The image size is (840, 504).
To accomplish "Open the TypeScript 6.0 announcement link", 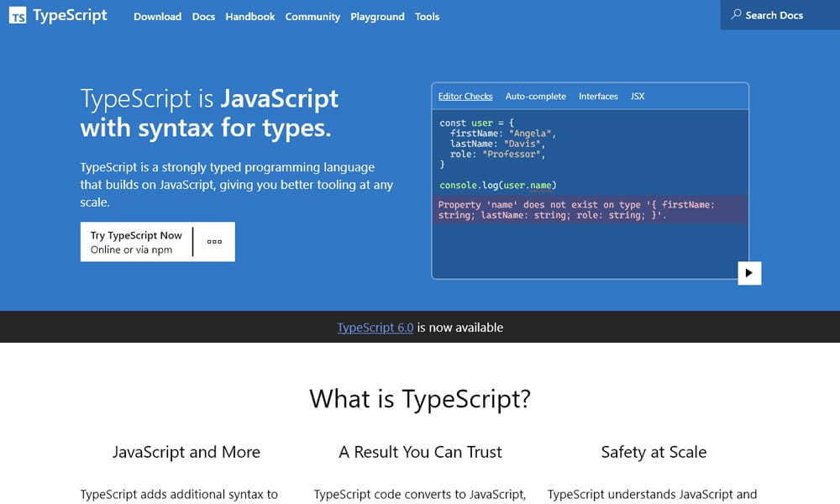I will tap(375, 328).
